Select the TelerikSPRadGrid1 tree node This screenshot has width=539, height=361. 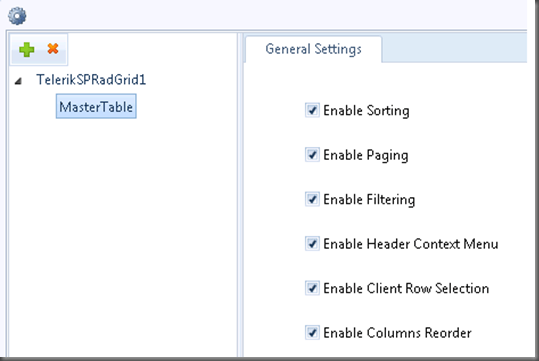91,80
